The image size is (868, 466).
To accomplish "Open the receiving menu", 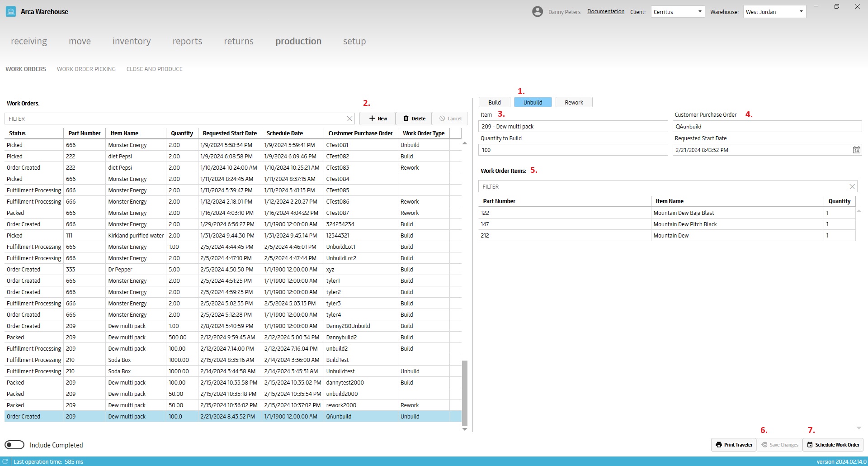I will (29, 41).
